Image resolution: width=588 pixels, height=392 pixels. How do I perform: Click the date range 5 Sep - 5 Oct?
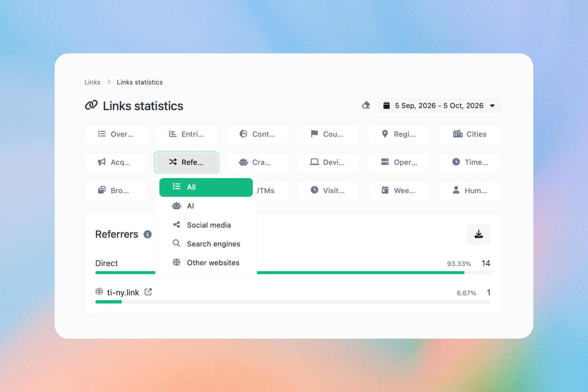439,106
